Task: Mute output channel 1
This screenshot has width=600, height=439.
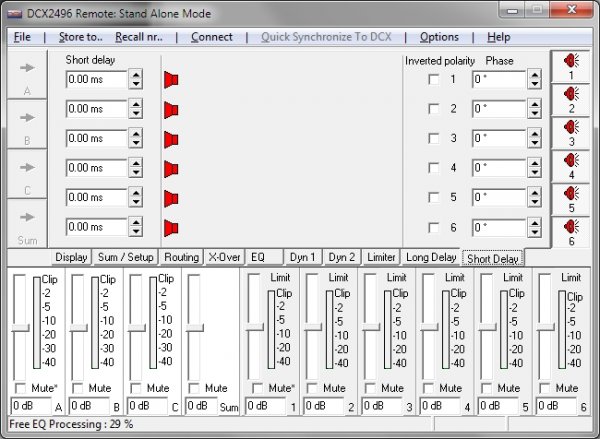Action: [258, 388]
